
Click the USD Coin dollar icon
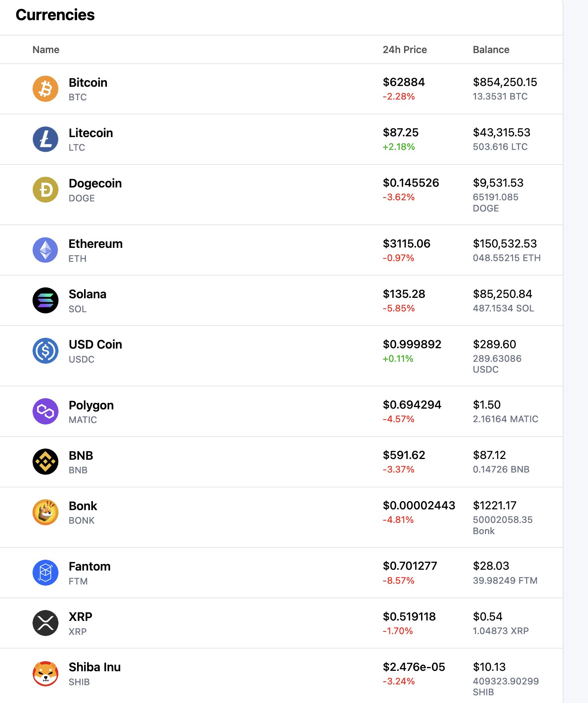(45, 351)
